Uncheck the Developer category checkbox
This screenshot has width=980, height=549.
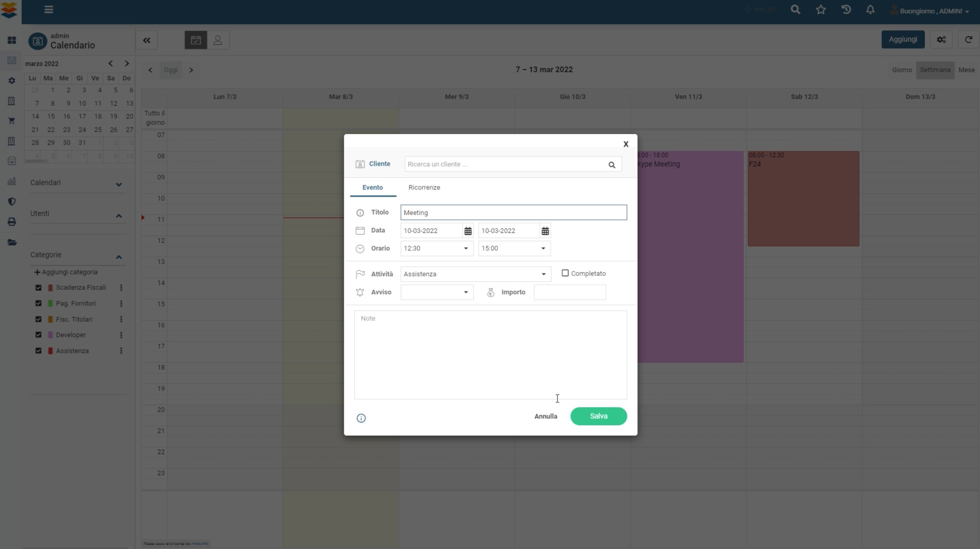38,335
